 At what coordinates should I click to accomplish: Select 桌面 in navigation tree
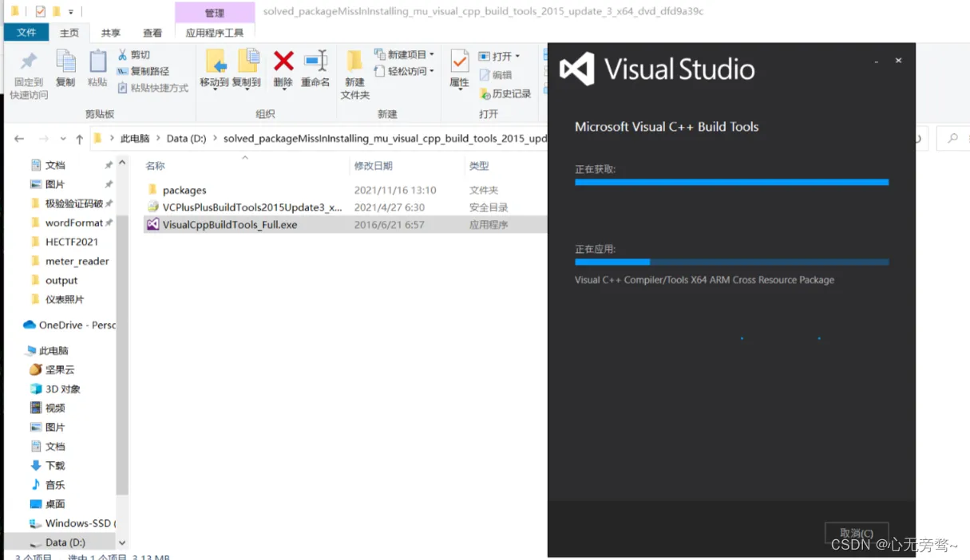55,504
